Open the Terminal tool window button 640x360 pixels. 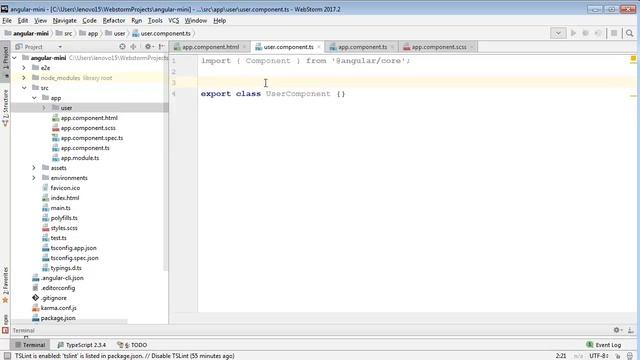[29, 345]
